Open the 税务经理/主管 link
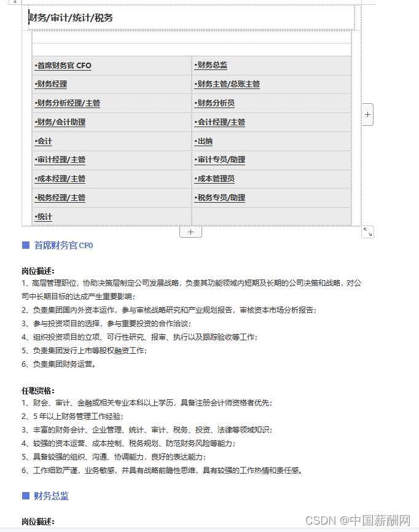419x532 pixels. point(60,198)
